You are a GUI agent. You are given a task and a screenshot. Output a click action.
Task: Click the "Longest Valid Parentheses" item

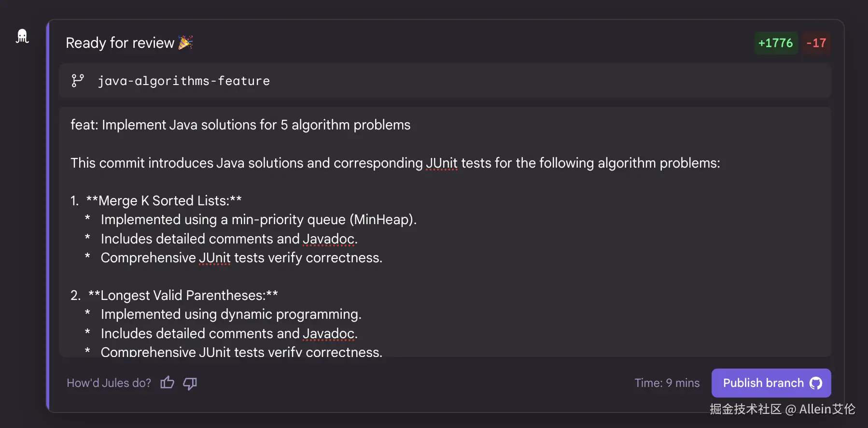183,295
